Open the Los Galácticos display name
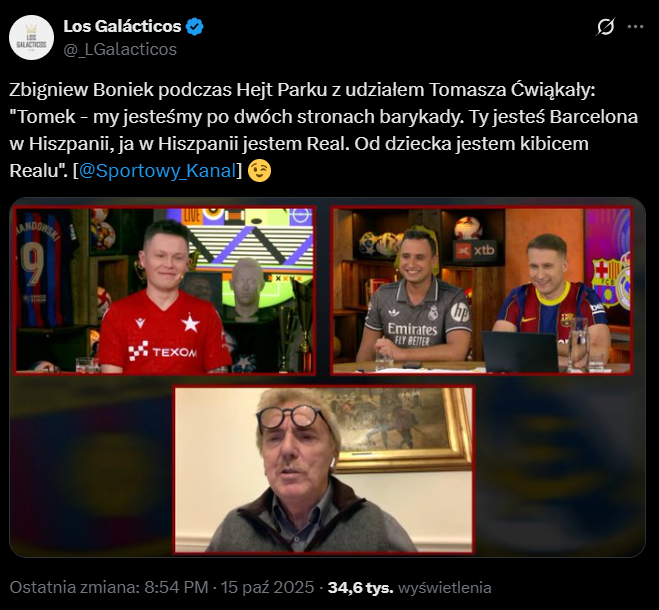Screen dimensions: 659x610 (x=122, y=26)
